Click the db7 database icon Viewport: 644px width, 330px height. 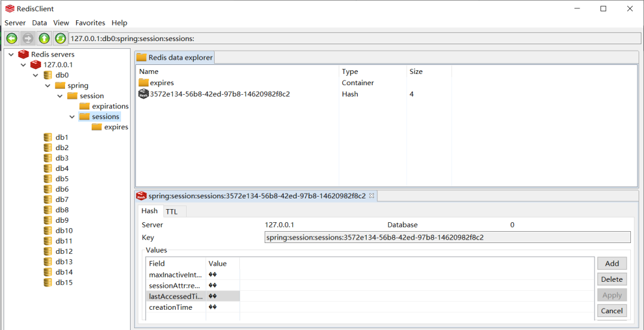point(48,200)
